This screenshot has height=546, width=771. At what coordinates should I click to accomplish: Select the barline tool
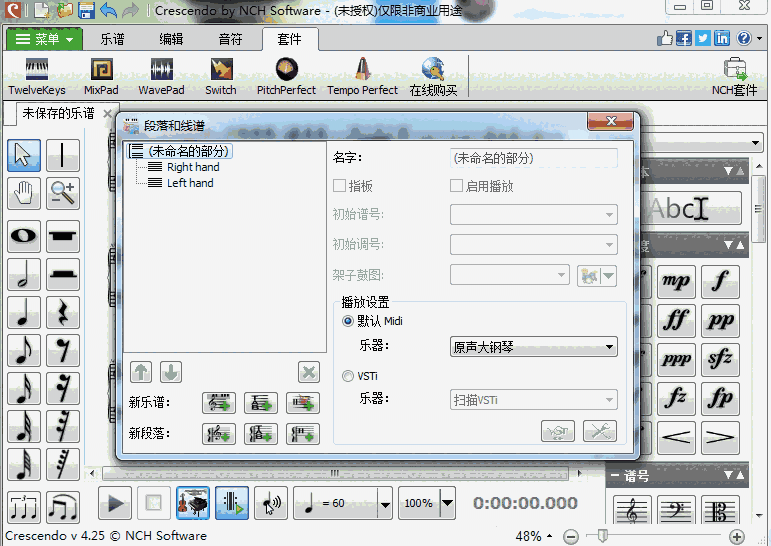[x=63, y=155]
